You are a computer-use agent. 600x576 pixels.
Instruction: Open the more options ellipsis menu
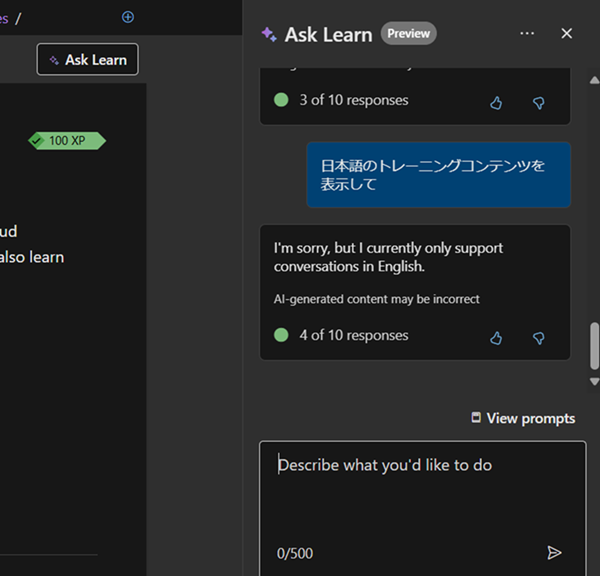527,33
